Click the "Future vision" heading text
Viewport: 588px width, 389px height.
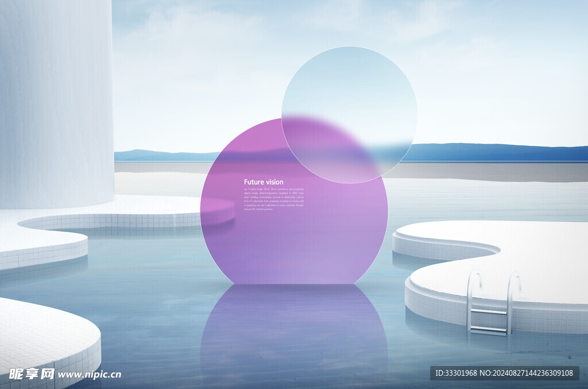pyautogui.click(x=264, y=182)
